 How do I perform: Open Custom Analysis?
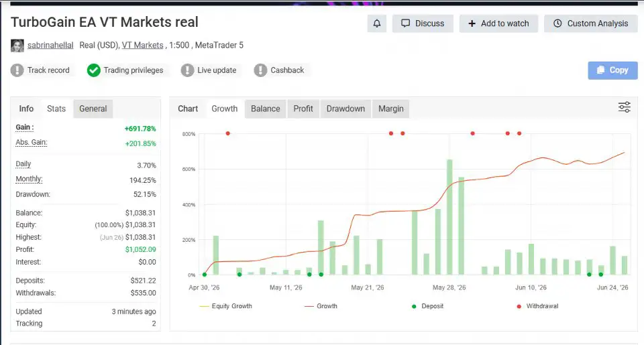coord(590,23)
